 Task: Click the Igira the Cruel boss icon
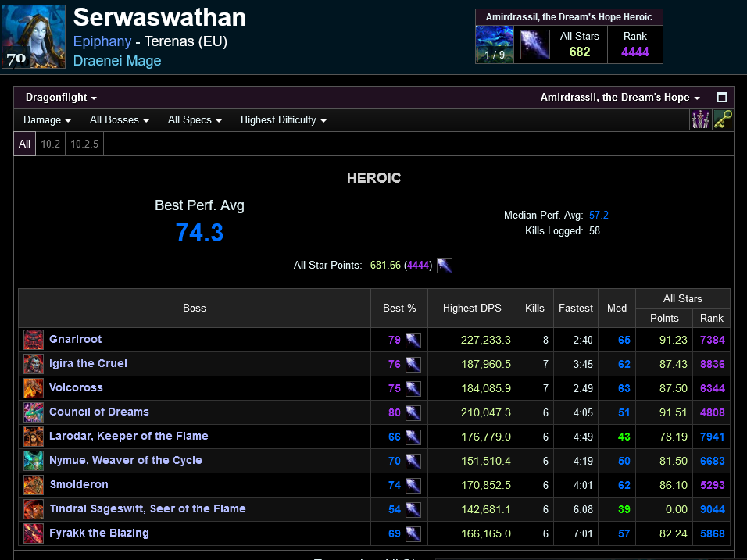(34, 364)
